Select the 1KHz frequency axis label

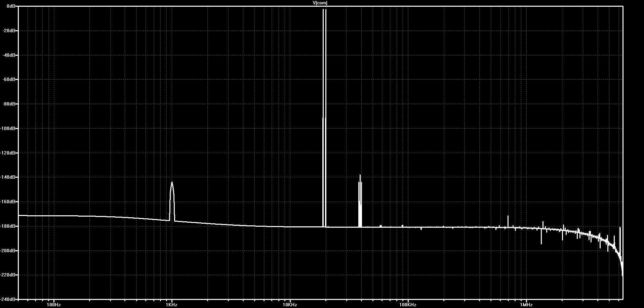172,305
